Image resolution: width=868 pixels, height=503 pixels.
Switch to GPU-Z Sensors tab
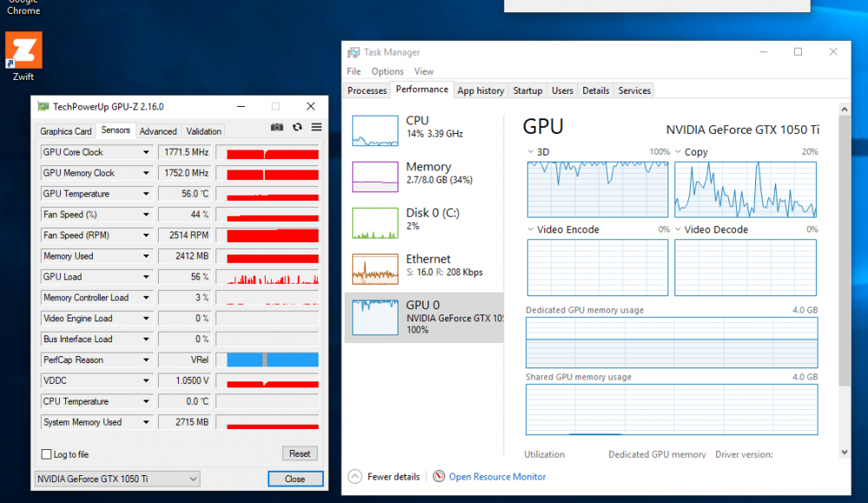(115, 130)
